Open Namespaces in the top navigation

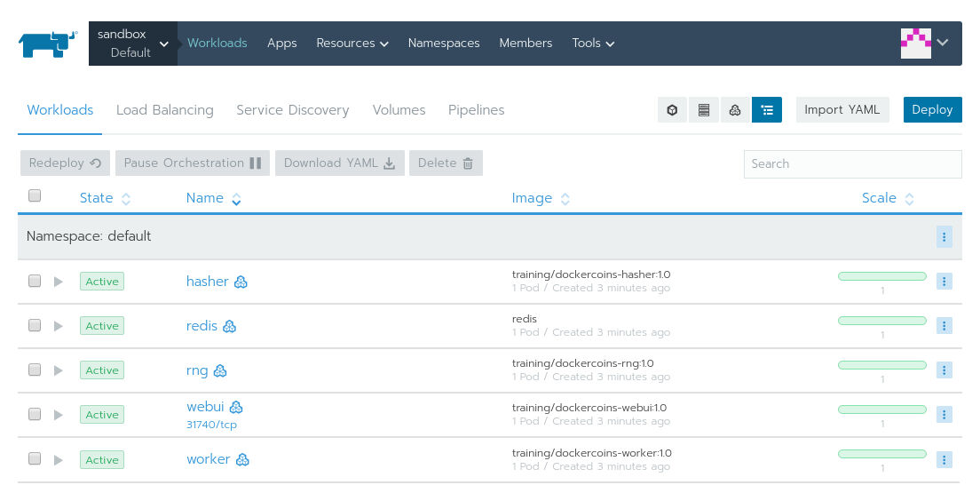pyautogui.click(x=444, y=44)
